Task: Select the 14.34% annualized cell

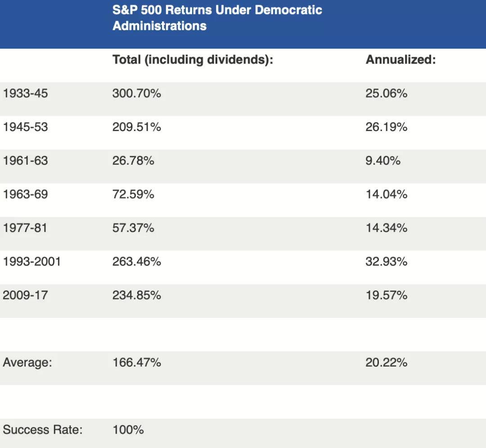Action: pos(386,228)
